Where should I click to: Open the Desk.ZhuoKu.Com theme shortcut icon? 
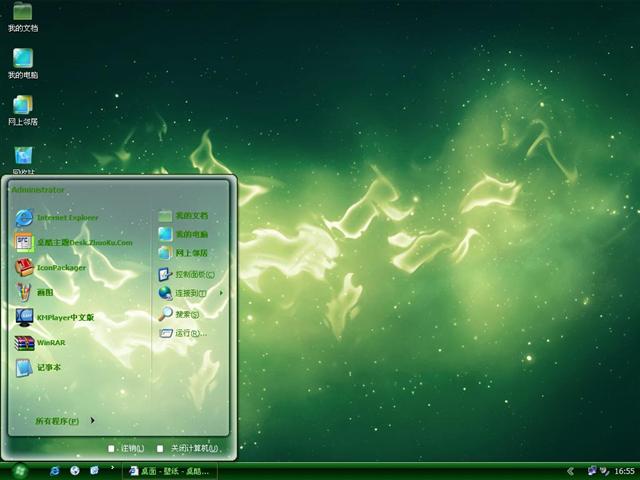click(x=24, y=242)
